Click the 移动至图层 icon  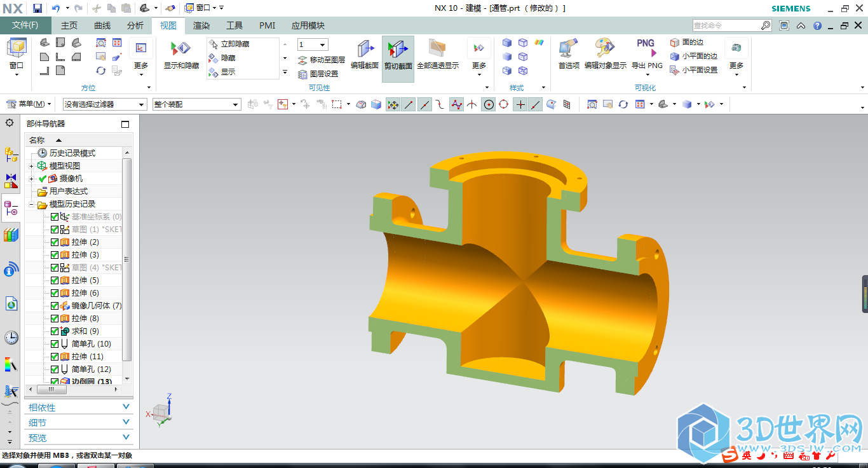coord(303,60)
